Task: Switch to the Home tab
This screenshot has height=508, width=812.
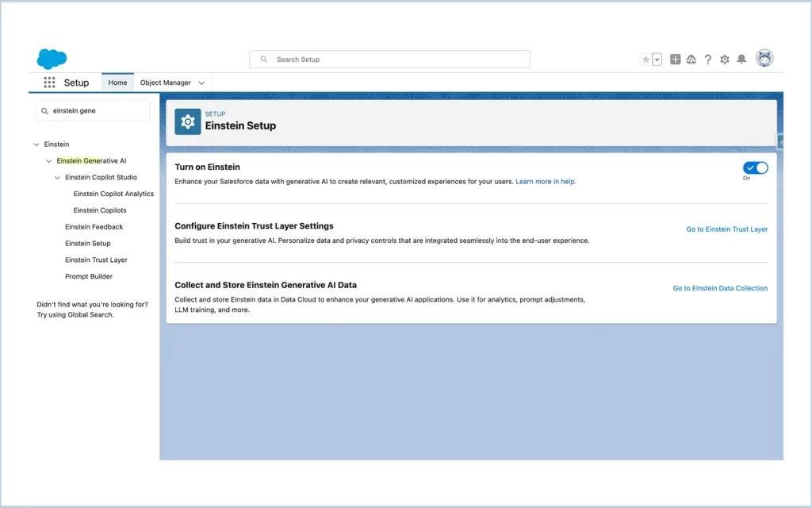Action: (117, 83)
